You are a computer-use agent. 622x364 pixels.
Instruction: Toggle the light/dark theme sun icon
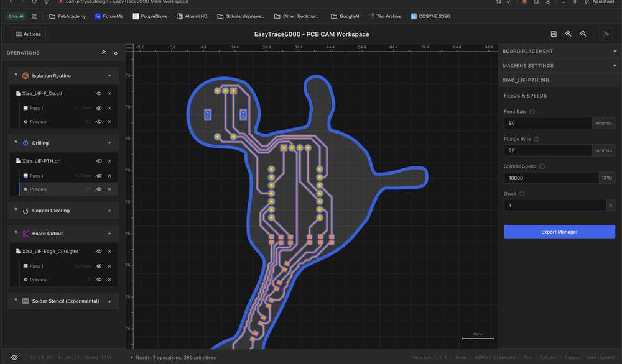pos(606,34)
